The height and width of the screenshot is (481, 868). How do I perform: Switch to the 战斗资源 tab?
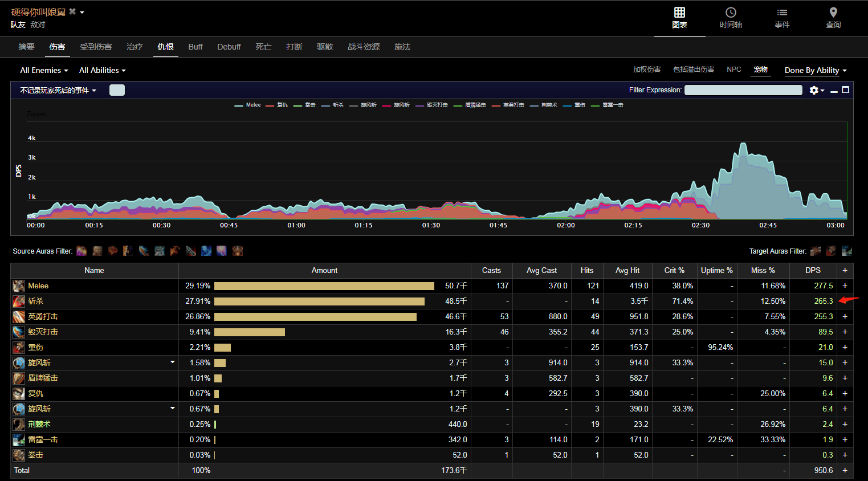tap(364, 47)
